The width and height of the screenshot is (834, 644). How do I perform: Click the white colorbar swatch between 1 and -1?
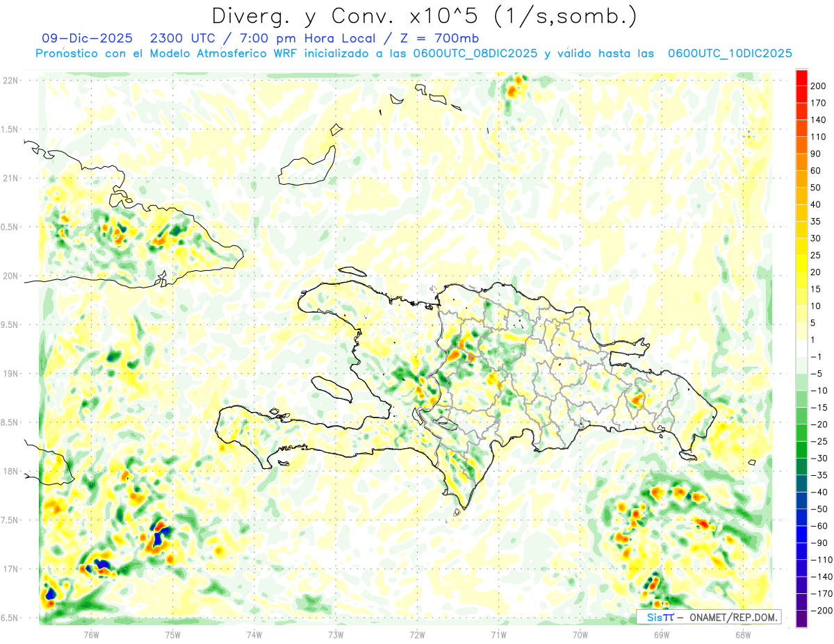[802, 348]
